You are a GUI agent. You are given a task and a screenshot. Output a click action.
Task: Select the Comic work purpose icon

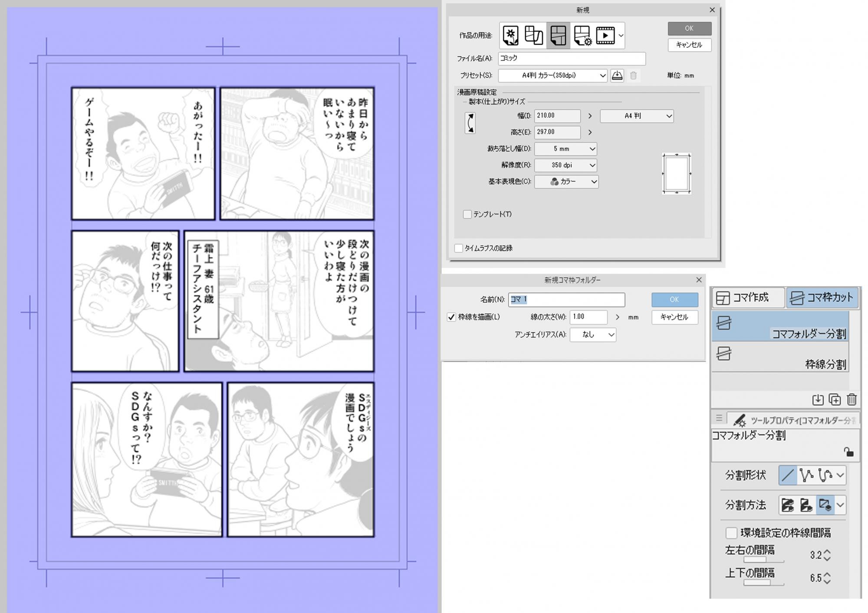coord(558,36)
